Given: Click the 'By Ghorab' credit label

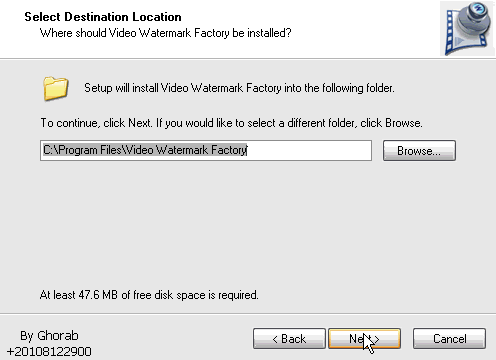Looking at the screenshot, I should pos(49,336).
